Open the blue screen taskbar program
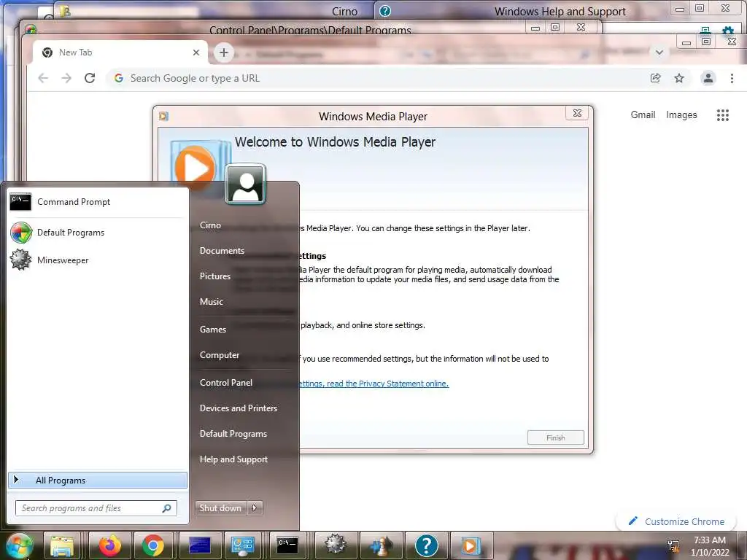The image size is (747, 560). click(x=200, y=545)
